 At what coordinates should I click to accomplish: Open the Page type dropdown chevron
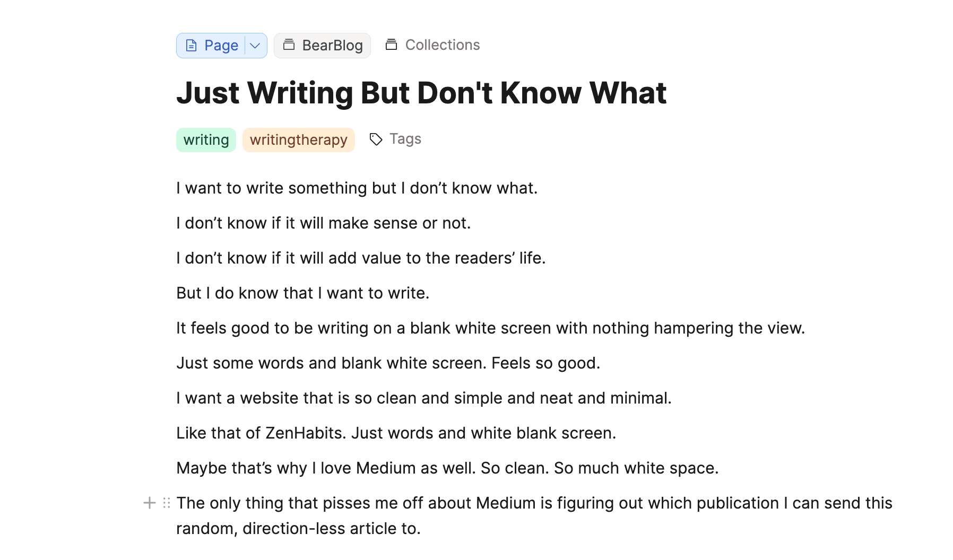(x=255, y=46)
